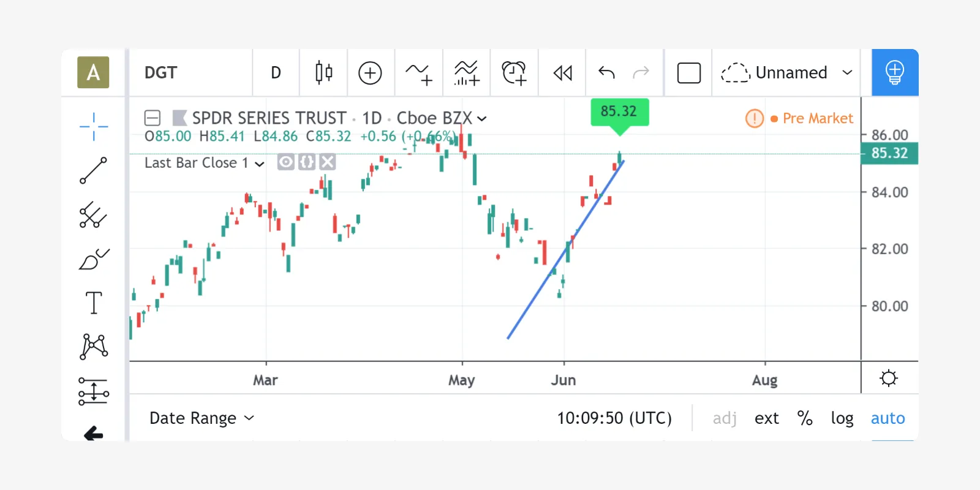Hide the Last Bar Close indicator

click(285, 162)
